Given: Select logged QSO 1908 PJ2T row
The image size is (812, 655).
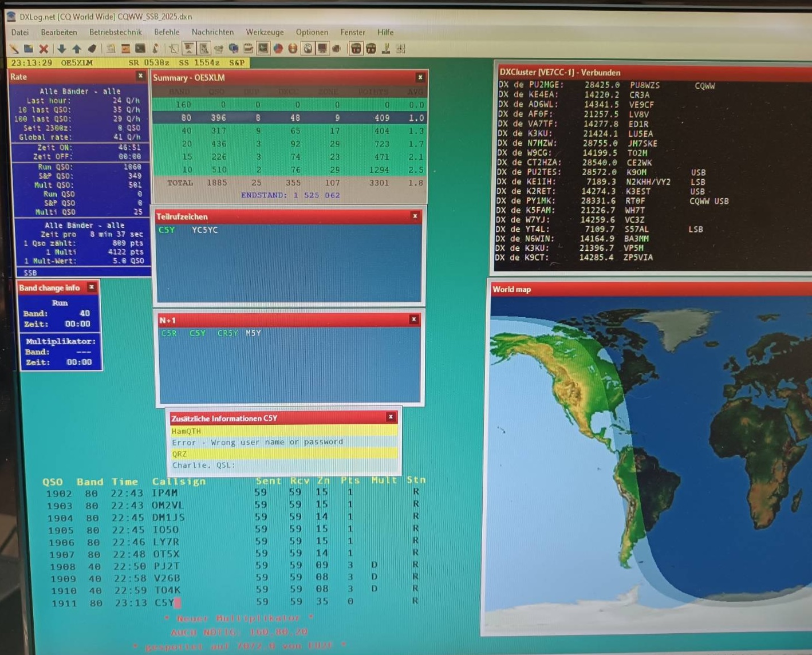Looking at the screenshot, I should click(x=229, y=566).
